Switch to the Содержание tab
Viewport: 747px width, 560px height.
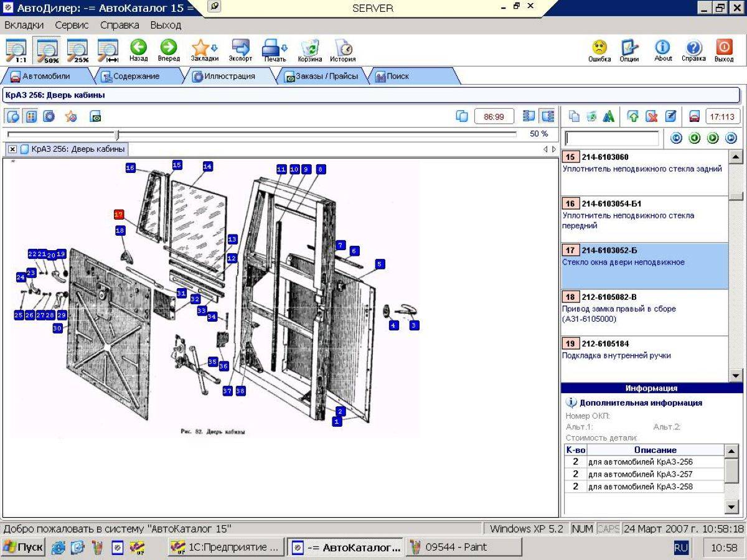pos(136,77)
